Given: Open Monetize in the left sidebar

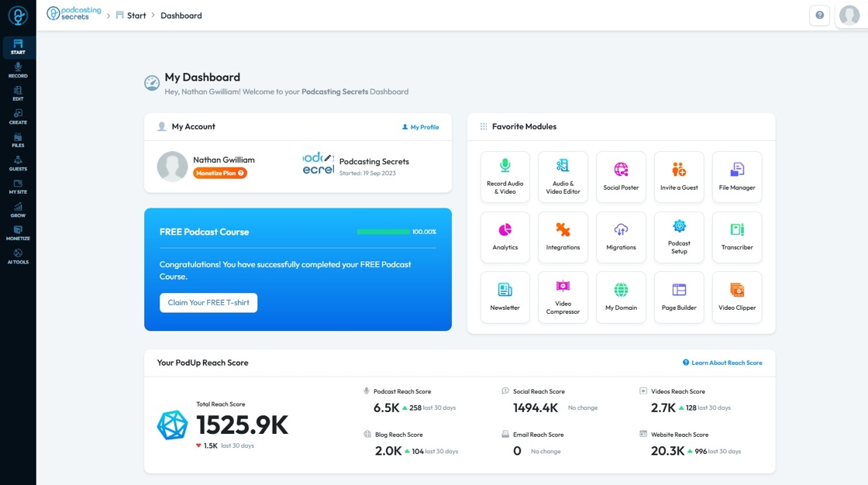Looking at the screenshot, I should (x=18, y=233).
